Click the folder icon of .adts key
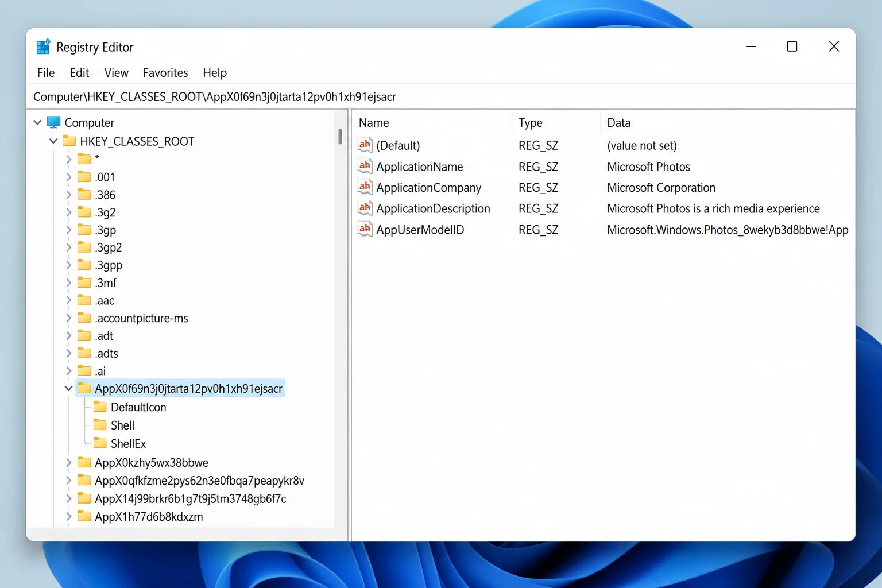This screenshot has height=588, width=882. click(x=84, y=353)
